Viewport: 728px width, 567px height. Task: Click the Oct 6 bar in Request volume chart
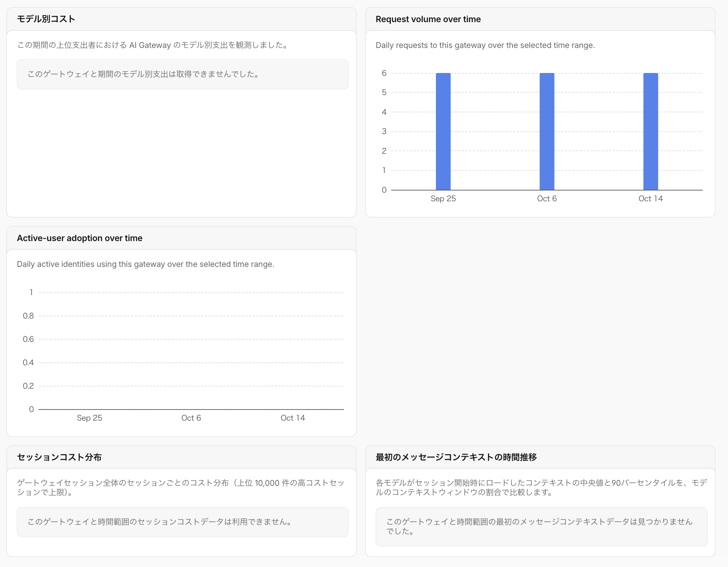547,132
